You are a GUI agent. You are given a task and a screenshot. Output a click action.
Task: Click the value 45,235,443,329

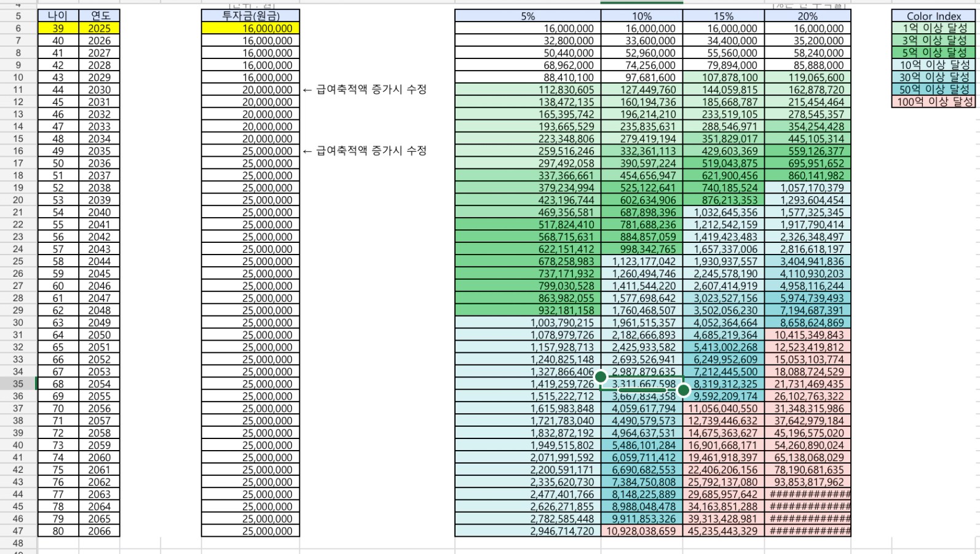tap(723, 531)
